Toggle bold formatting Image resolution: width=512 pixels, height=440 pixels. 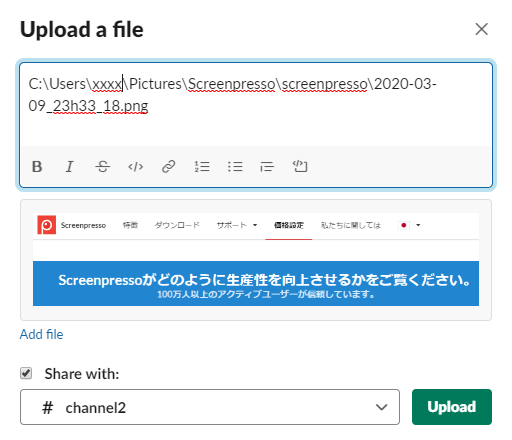pos(37,166)
